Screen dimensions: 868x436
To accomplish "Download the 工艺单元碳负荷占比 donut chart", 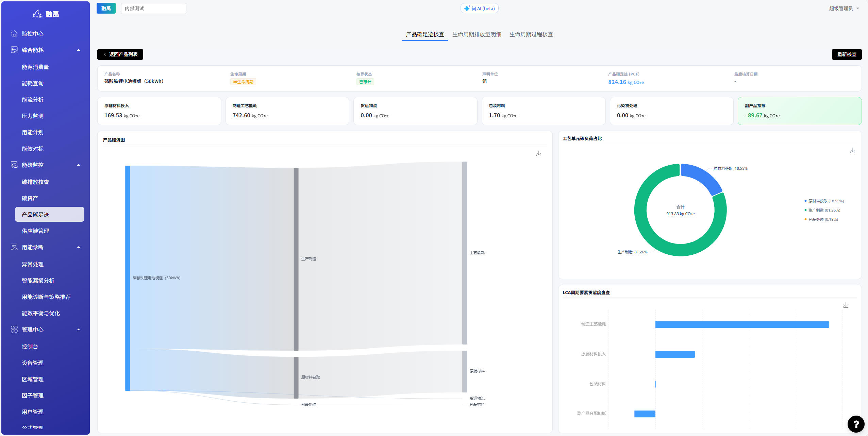I will 853,151.
